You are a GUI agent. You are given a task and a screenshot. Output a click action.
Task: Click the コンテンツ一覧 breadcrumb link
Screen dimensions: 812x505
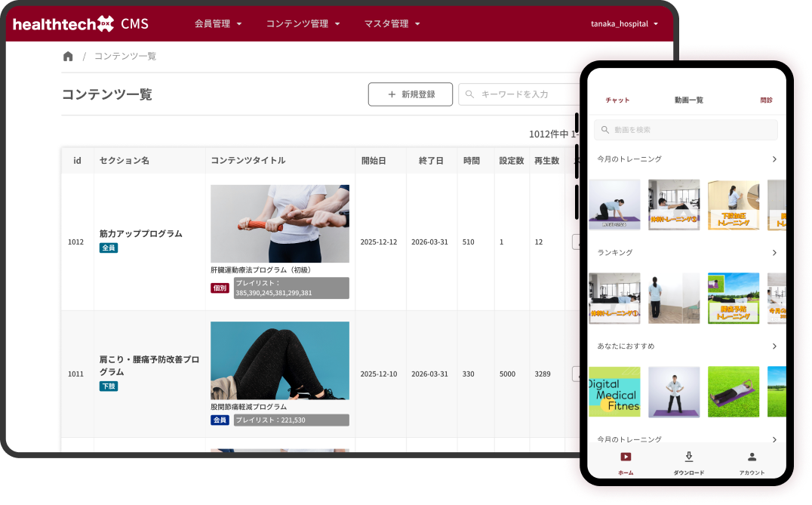pyautogui.click(x=125, y=57)
